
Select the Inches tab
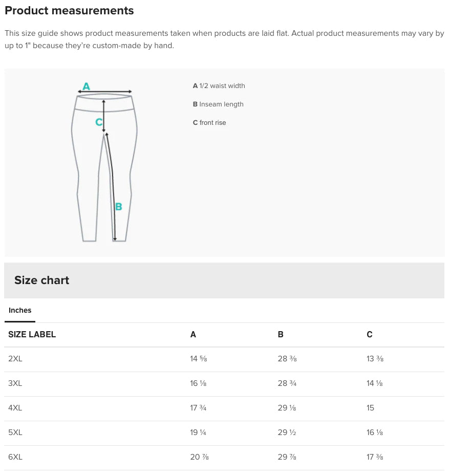click(x=20, y=310)
